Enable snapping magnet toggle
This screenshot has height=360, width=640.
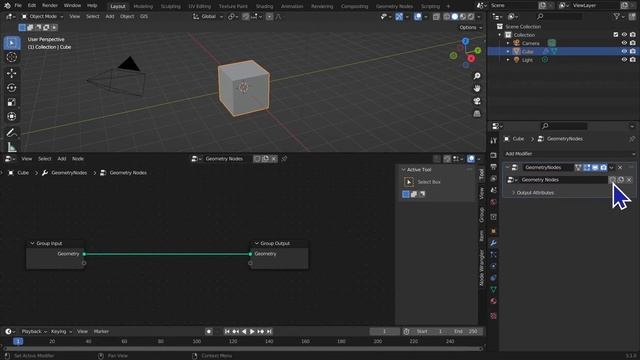pos(246,17)
